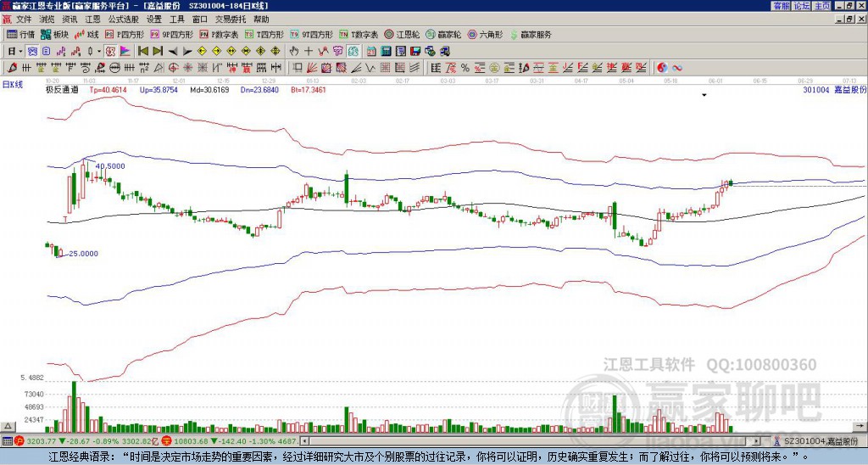Open the 工具 menu
This screenshot has height=465, width=868.
(176, 20)
